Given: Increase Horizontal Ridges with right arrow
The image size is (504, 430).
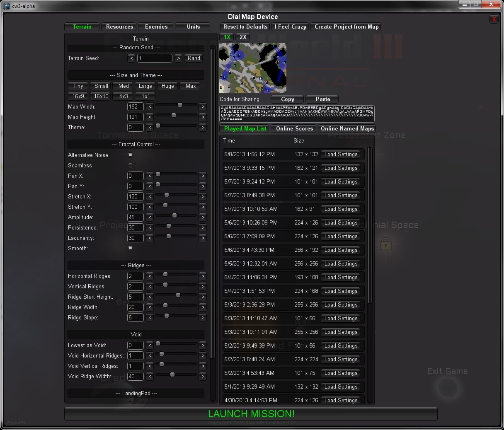Looking at the screenshot, I should [203, 276].
